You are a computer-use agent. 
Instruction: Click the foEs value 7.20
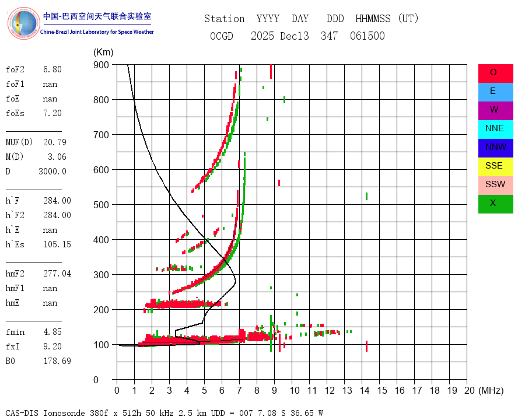point(52,113)
